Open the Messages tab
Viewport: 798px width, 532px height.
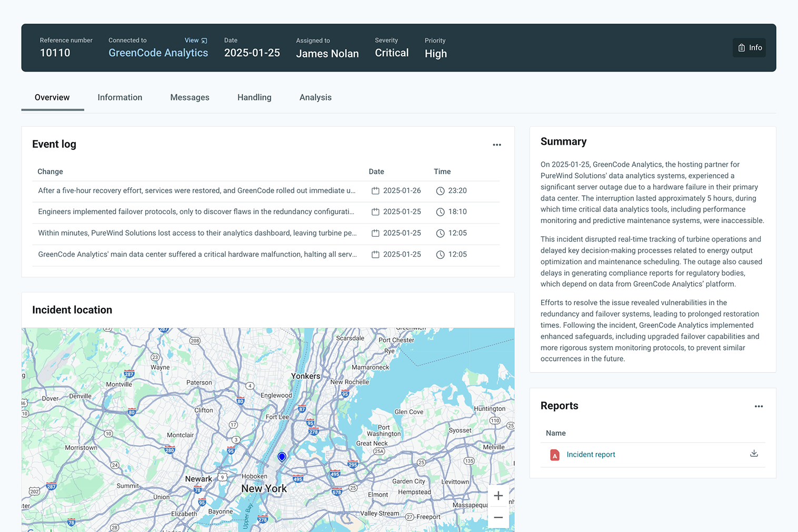(x=189, y=97)
